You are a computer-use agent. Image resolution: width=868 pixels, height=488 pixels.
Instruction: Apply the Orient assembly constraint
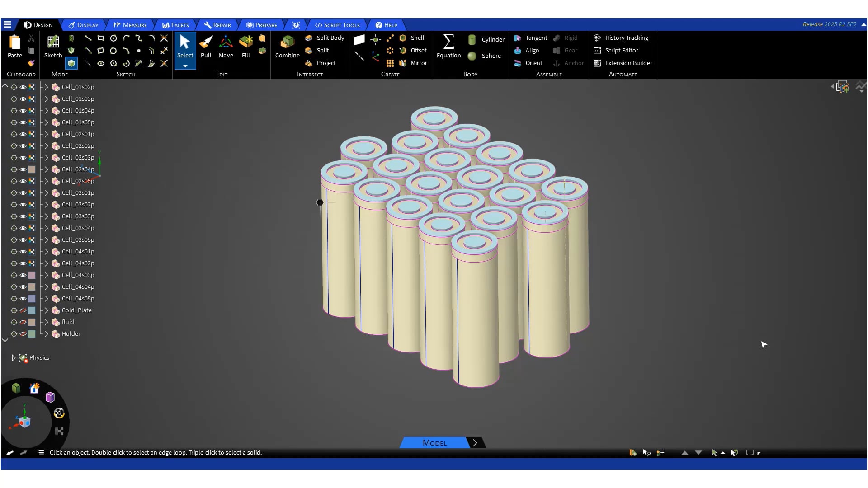pos(528,63)
